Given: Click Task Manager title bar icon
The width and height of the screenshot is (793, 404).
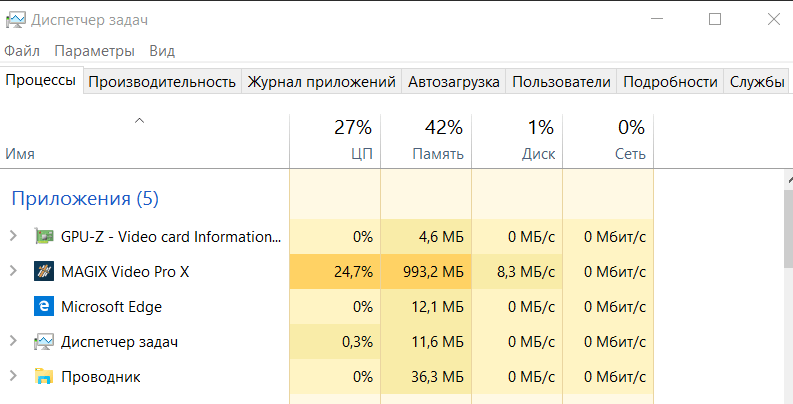Looking at the screenshot, I should (15, 20).
